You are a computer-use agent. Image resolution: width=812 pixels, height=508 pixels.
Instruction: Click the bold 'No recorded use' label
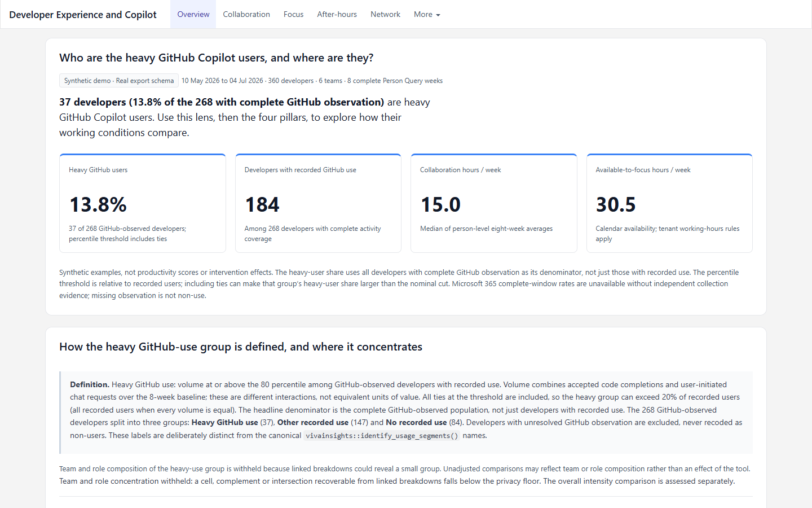(x=416, y=422)
